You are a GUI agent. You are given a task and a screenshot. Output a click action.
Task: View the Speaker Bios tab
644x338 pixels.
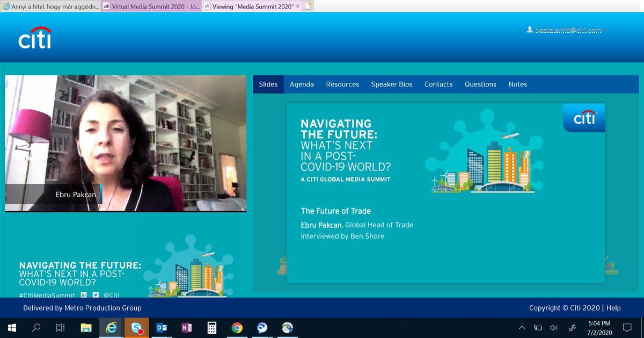(x=392, y=84)
